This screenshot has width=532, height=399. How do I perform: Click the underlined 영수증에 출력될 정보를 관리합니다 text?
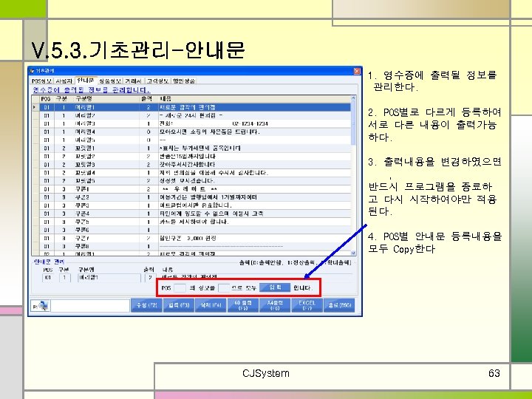click(x=91, y=90)
